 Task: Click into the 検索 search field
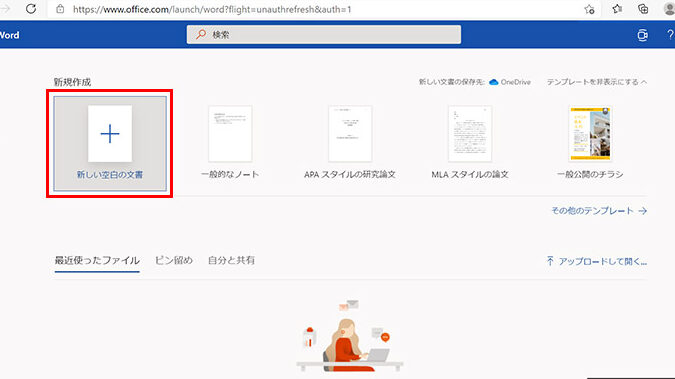[x=324, y=34]
